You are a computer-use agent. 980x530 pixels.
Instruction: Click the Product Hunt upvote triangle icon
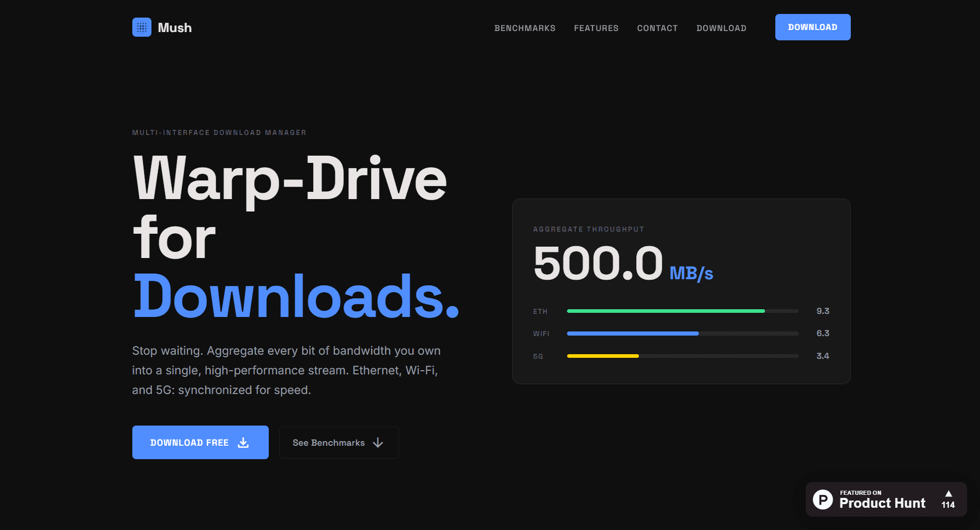[948, 494]
